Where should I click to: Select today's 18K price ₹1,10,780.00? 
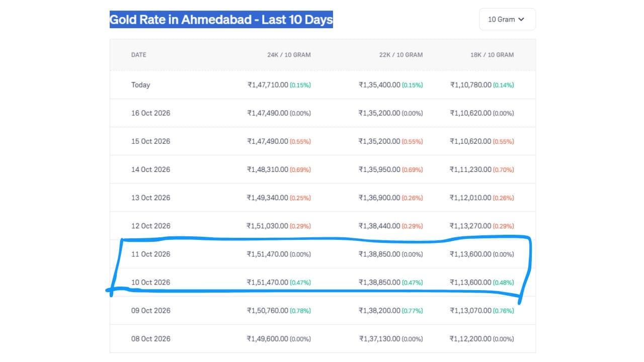click(x=471, y=85)
